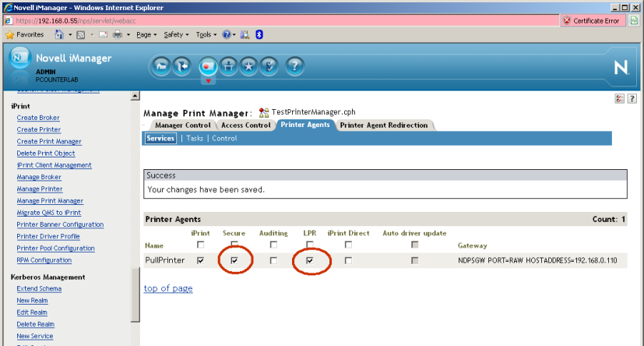
Task: Click the Print icon in IE toolbar
Action: (x=118, y=34)
